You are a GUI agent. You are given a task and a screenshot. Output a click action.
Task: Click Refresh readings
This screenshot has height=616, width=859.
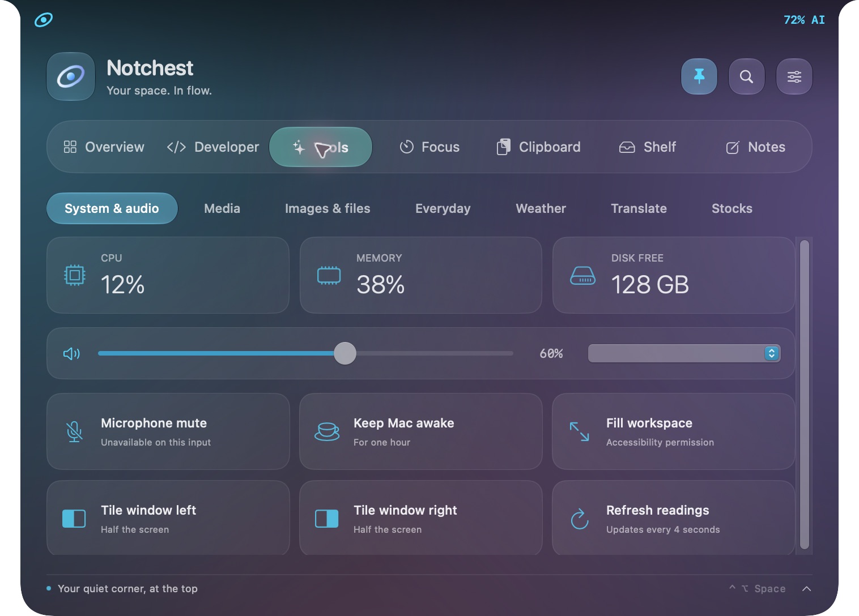[x=674, y=518]
